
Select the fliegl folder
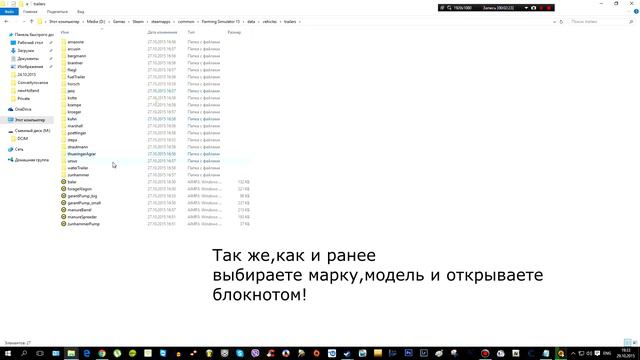(72, 70)
